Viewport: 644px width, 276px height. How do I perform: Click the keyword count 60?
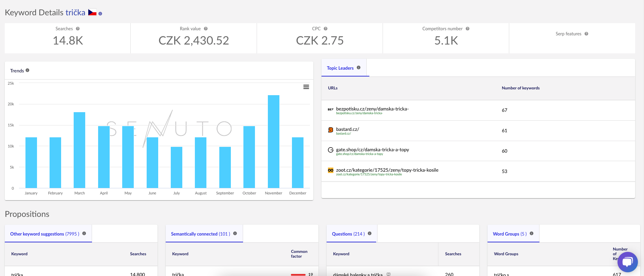click(504, 151)
